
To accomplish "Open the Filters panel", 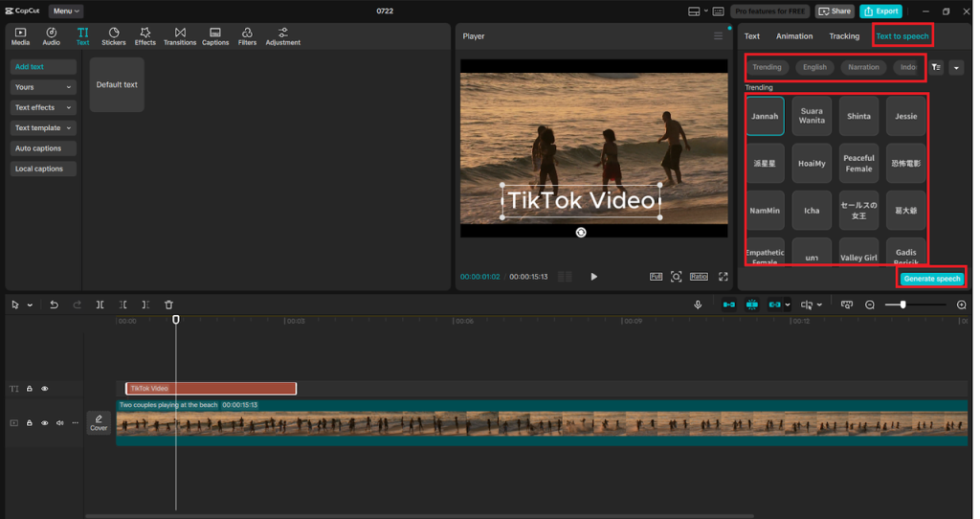I will 247,36.
